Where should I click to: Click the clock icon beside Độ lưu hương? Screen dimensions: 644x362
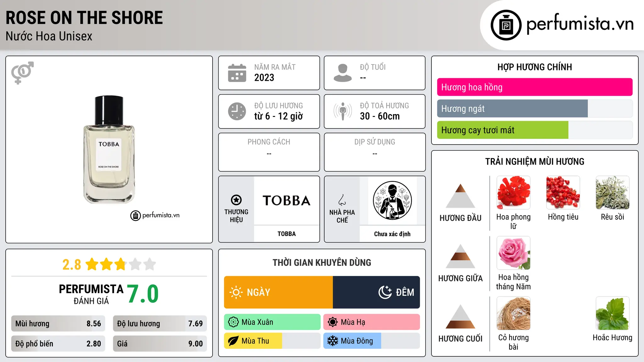tap(237, 111)
